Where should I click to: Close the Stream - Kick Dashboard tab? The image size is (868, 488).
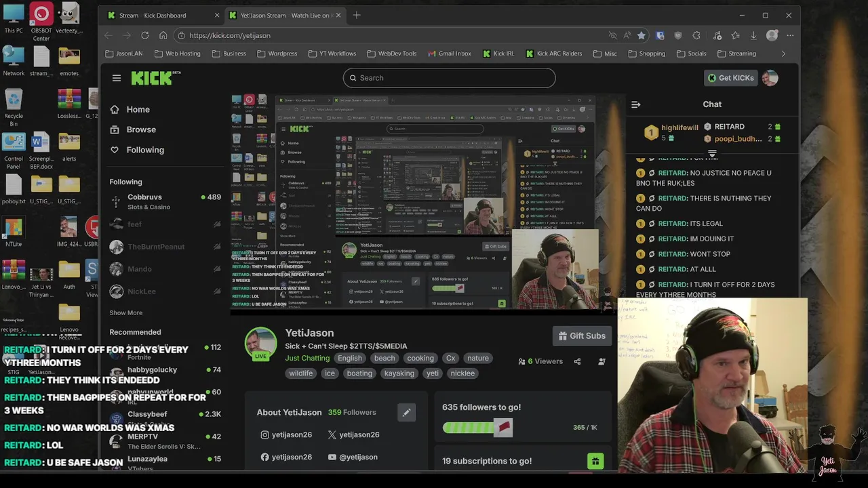[217, 15]
